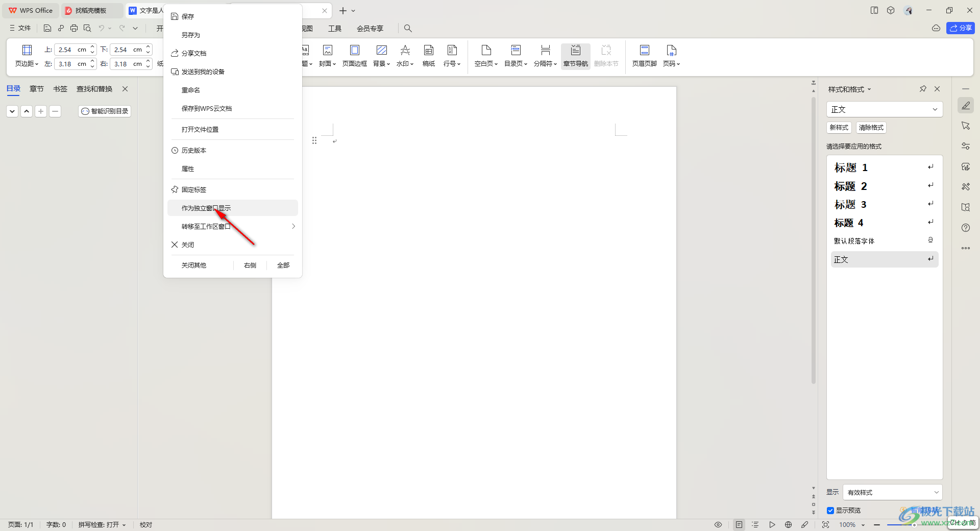The image size is (980, 531).
Task: Open the style selector dropdown showing 正文
Action: pyautogui.click(x=885, y=109)
